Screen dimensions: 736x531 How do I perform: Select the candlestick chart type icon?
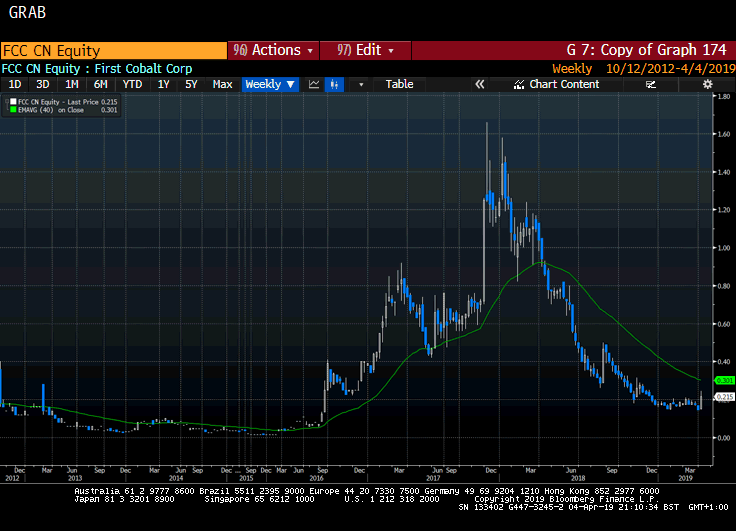(334, 85)
